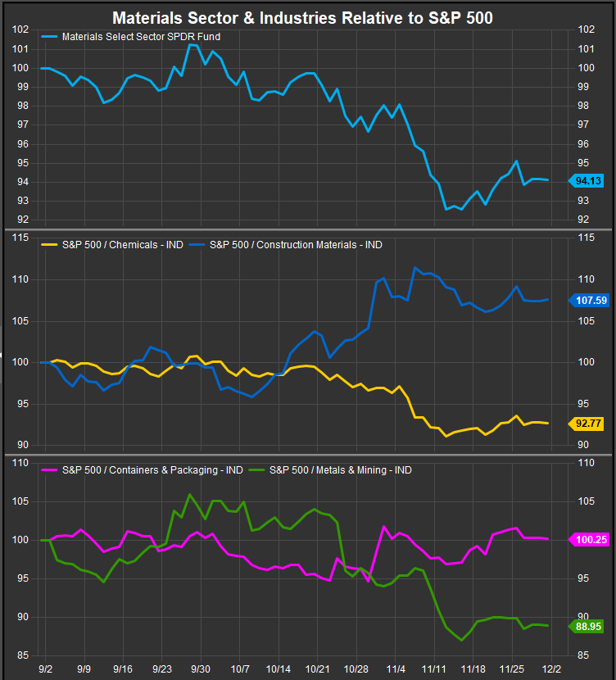
Task: Click the 9/2 date axis label
Action: (x=46, y=669)
